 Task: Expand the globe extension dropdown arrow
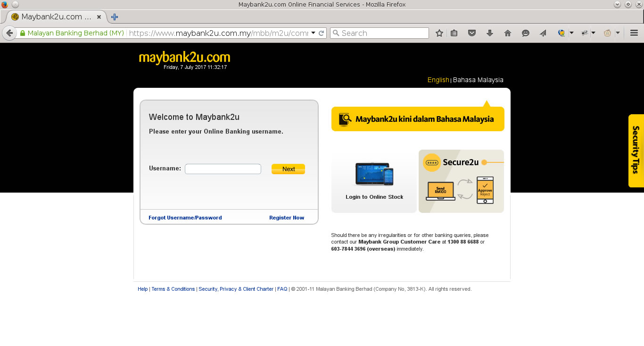pos(571,33)
